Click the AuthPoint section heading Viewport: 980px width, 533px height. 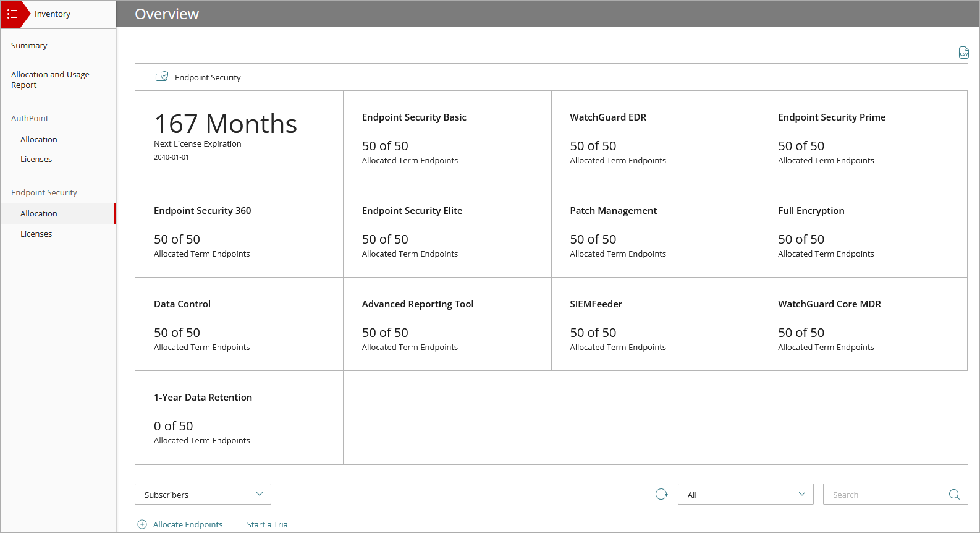click(x=30, y=119)
